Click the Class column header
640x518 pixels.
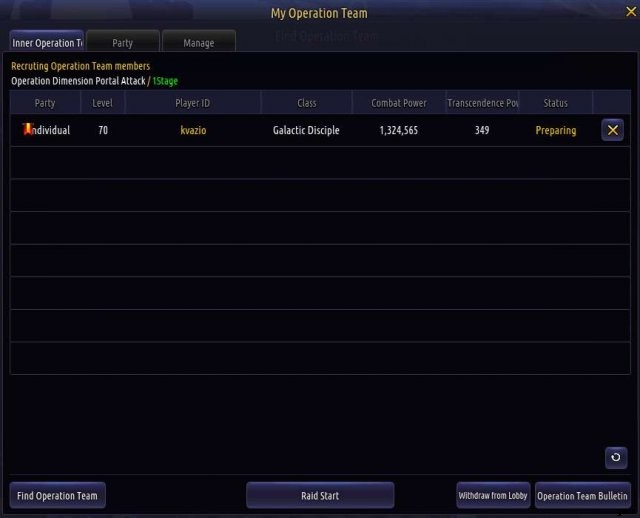307,103
